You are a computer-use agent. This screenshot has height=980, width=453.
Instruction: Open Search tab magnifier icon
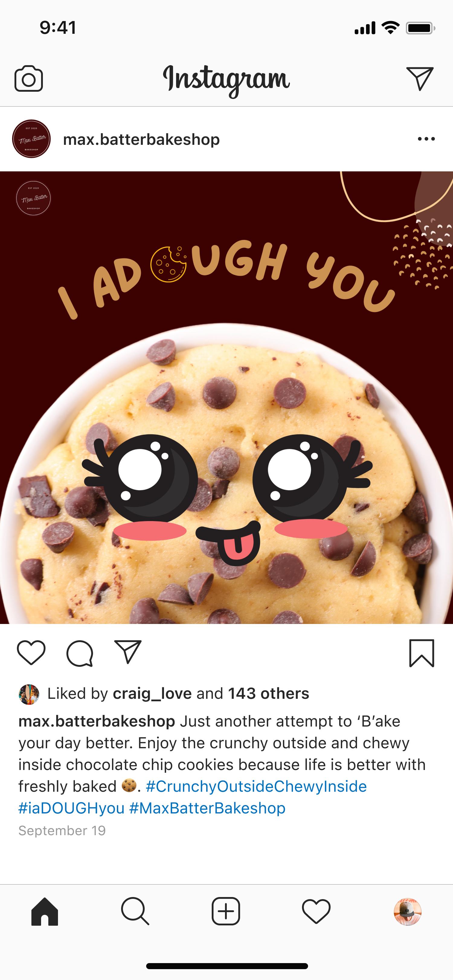coord(135,912)
